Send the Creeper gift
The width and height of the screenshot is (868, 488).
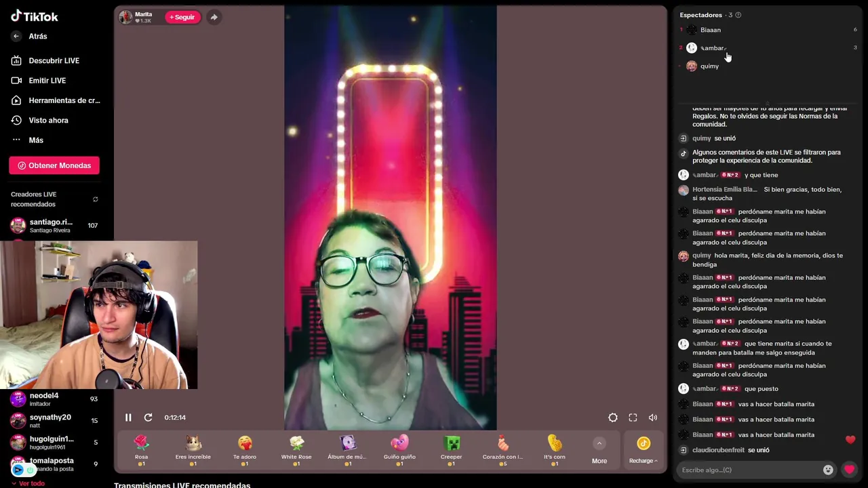click(451, 451)
